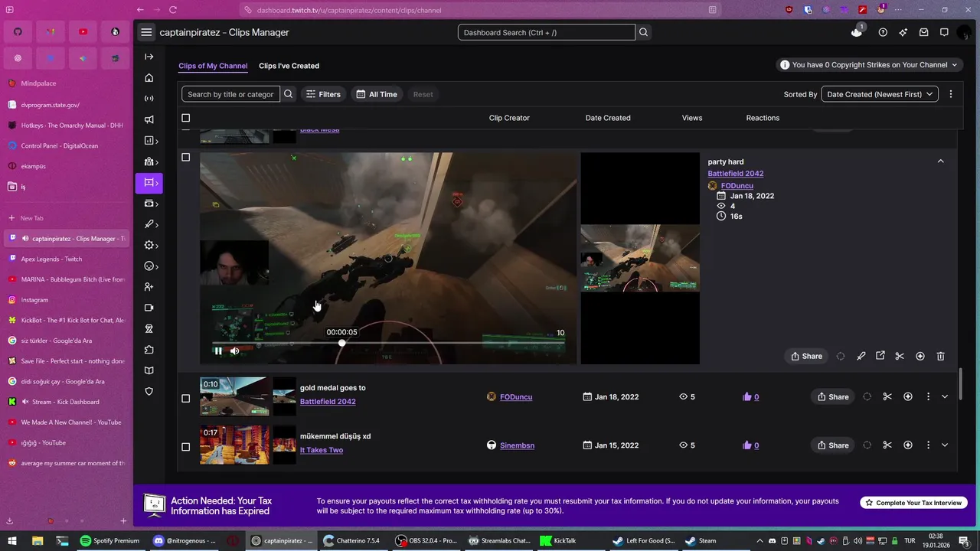The image size is (980, 551).
Task: Click the dashboard search magnifier button
Action: (643, 32)
